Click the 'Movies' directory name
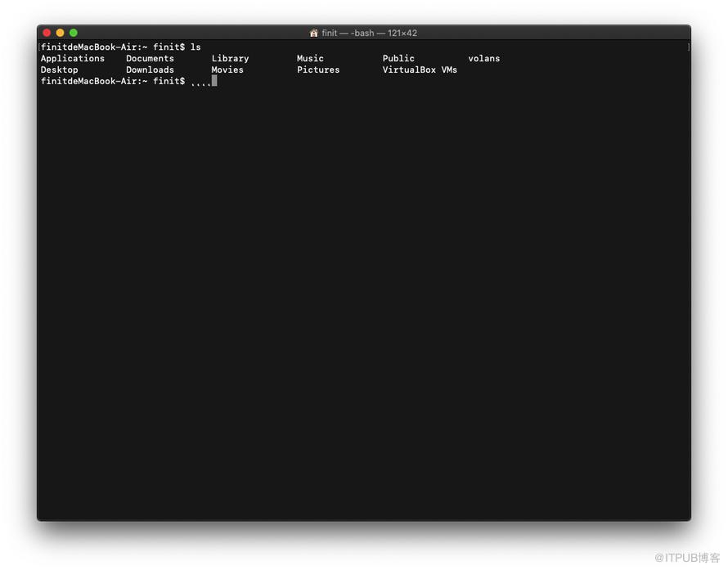Screen dimensions: 728x570 pyautogui.click(x=227, y=70)
